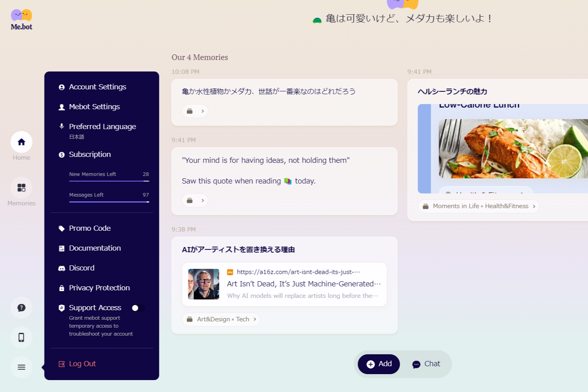Open Discord via its icon
The image size is (588, 392).
click(62, 268)
